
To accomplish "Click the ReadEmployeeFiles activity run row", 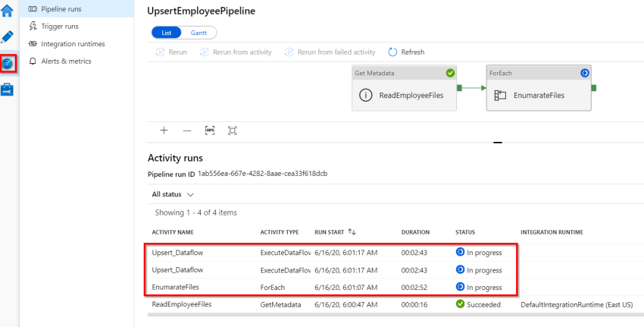I will pyautogui.click(x=182, y=304).
